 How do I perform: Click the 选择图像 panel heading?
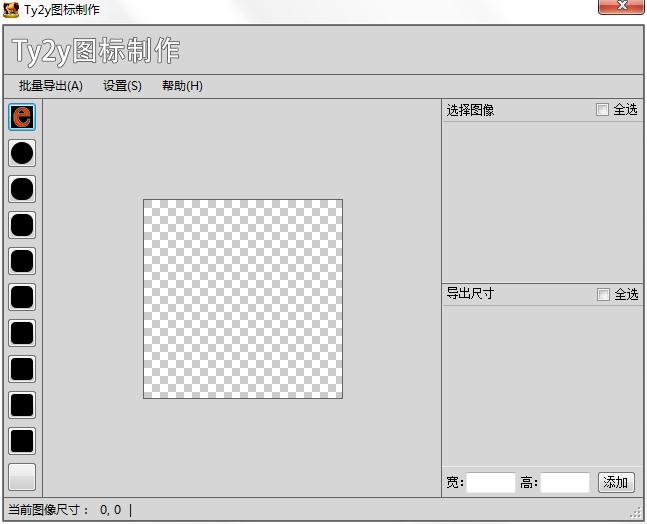(x=470, y=110)
